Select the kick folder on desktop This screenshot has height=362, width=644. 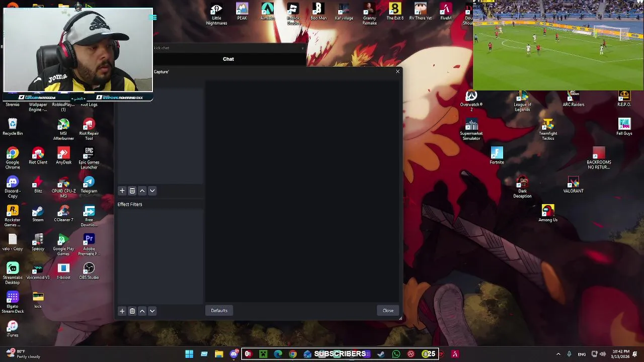[x=38, y=299]
